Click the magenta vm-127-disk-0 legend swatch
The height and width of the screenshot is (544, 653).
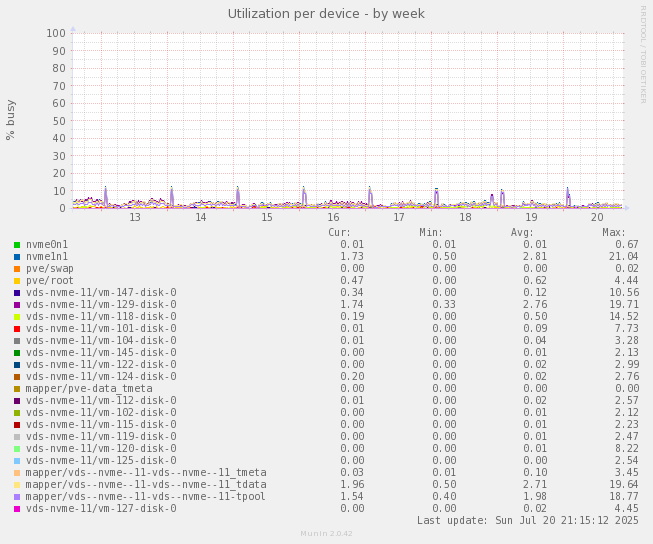click(x=17, y=509)
